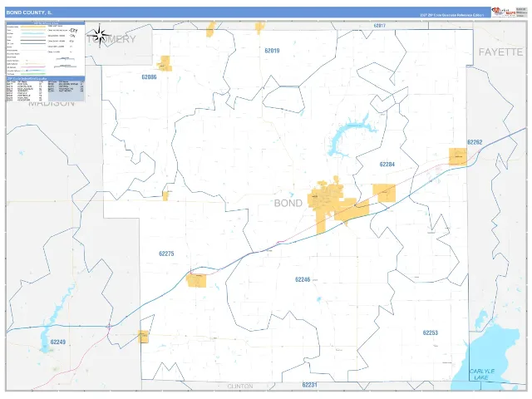Click the ZIP code 62249 label
The image size is (532, 399).
tap(58, 342)
